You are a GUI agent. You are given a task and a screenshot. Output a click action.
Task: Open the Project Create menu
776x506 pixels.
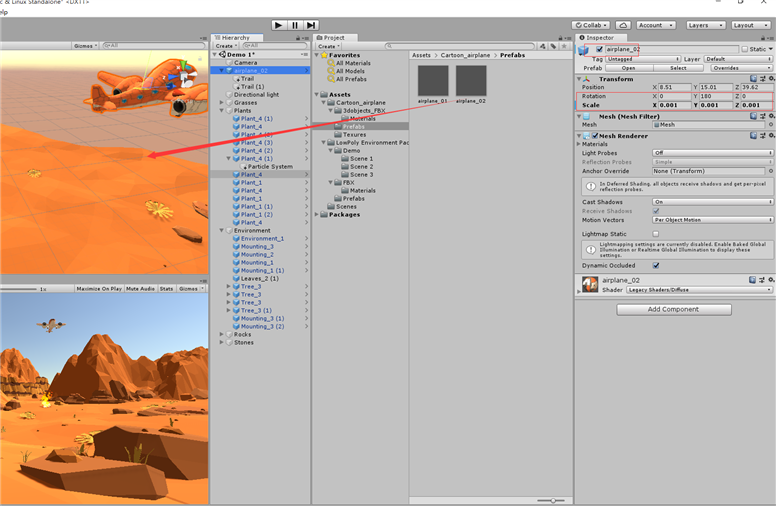pos(329,46)
